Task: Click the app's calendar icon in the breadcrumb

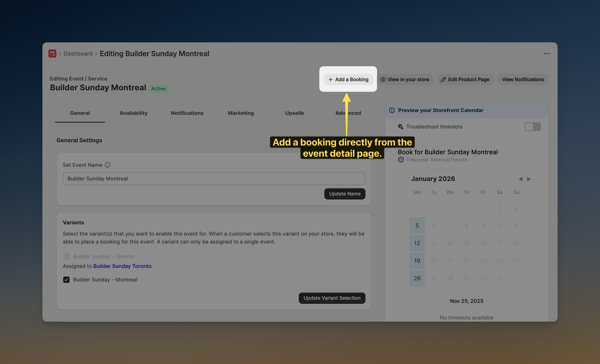Action: point(52,54)
